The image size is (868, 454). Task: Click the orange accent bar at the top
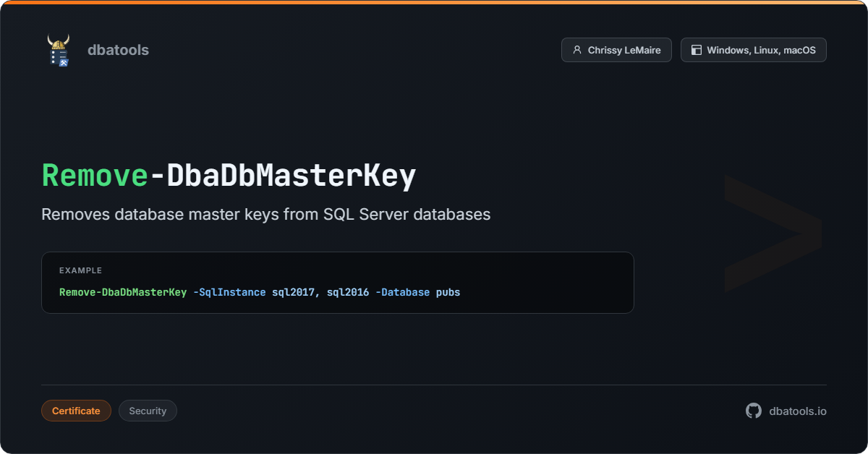(434, 2)
